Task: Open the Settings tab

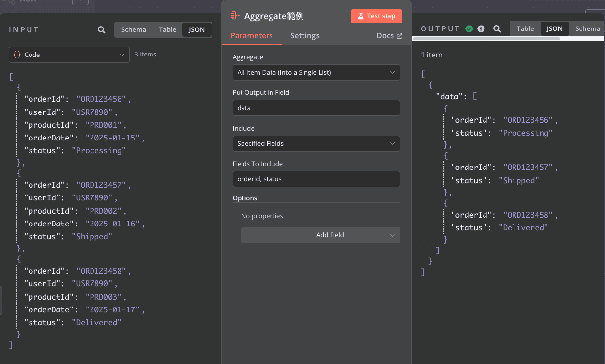Action: 304,36
